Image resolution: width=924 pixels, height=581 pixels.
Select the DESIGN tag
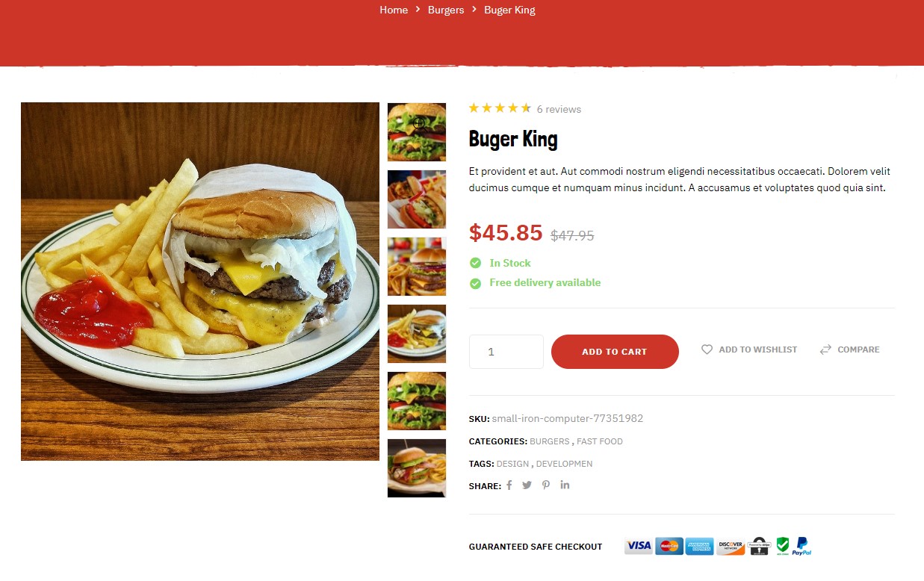512,464
